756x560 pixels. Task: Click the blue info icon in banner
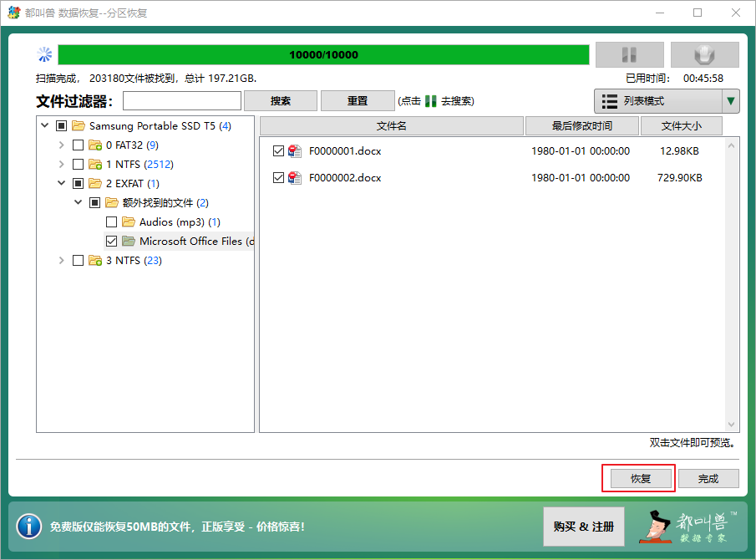click(x=29, y=527)
